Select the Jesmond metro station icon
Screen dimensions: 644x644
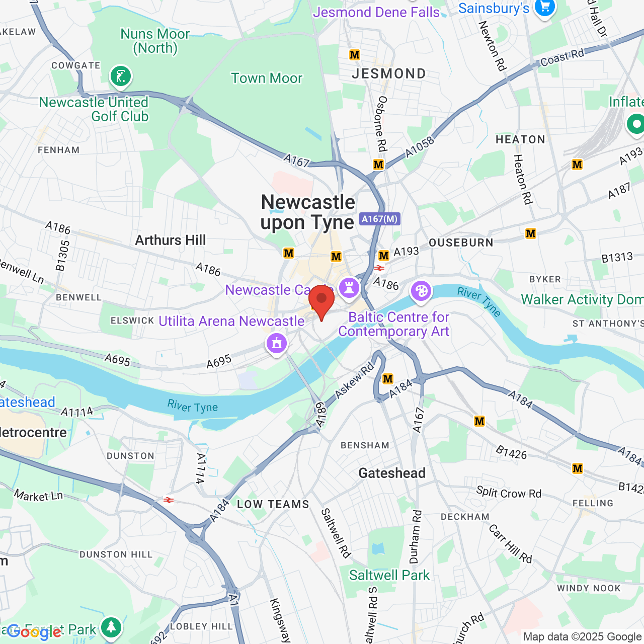[x=355, y=55]
